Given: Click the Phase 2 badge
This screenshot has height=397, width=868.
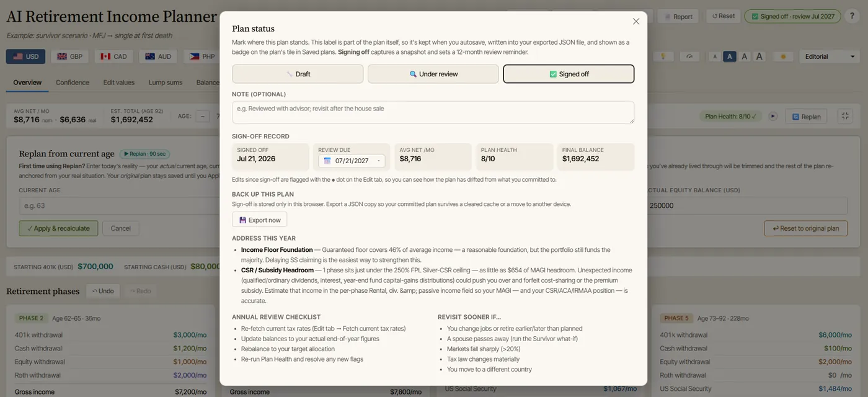Looking at the screenshot, I should point(31,318).
